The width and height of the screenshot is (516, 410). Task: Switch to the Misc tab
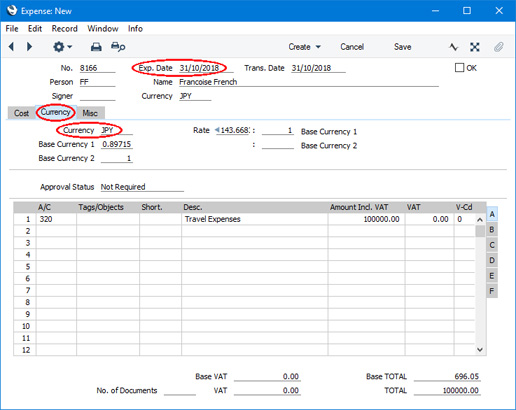[90, 113]
